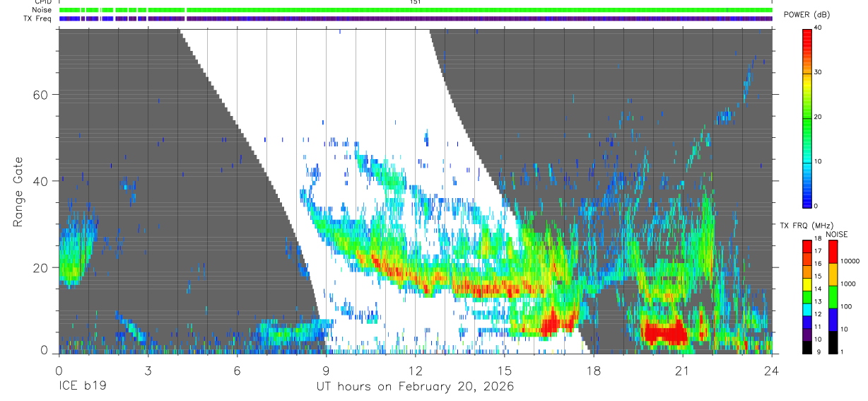Click the 40 tick on the power scale
The image size is (868, 401).
tap(819, 28)
